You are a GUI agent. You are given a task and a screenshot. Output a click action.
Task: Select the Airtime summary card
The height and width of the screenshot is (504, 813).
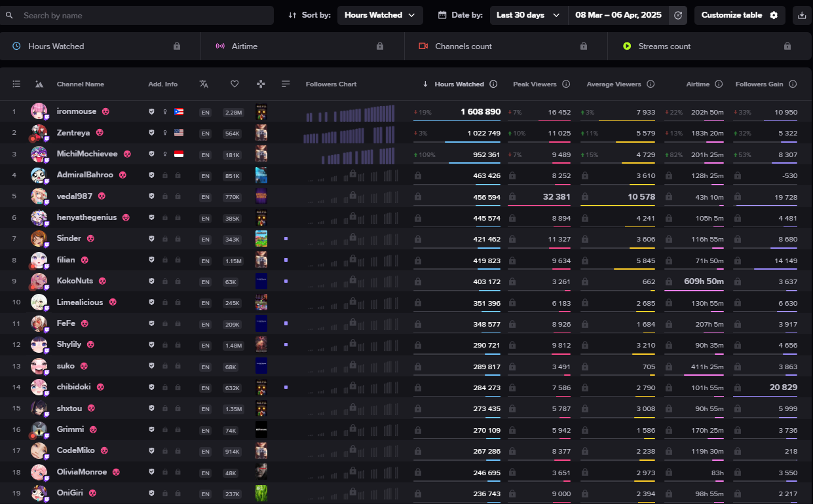pos(303,46)
